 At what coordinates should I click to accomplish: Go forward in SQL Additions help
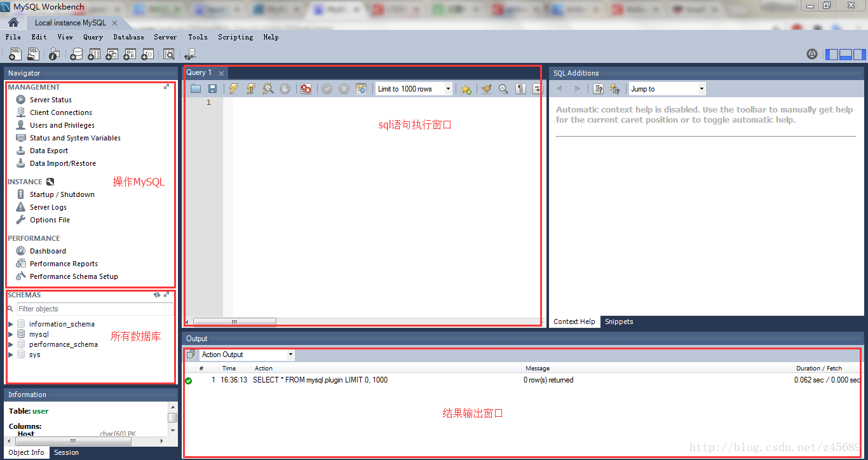pyautogui.click(x=577, y=89)
